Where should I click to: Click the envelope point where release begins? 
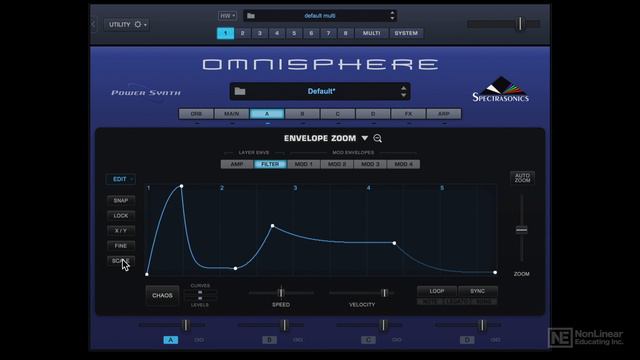tap(394, 243)
